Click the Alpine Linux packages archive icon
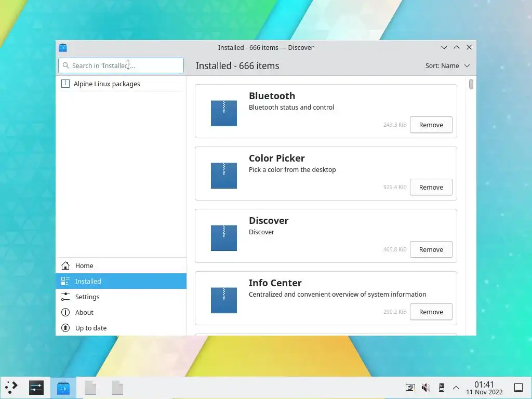 point(65,84)
